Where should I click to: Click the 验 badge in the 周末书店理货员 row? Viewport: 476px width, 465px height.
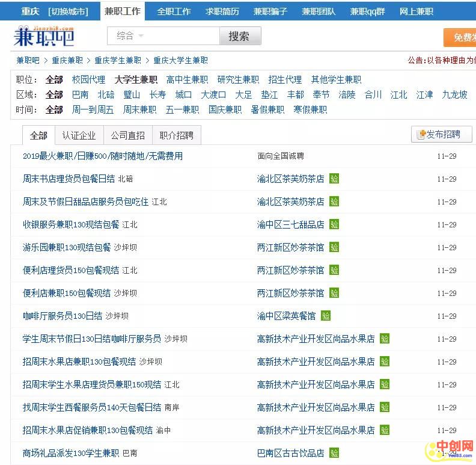(x=334, y=179)
